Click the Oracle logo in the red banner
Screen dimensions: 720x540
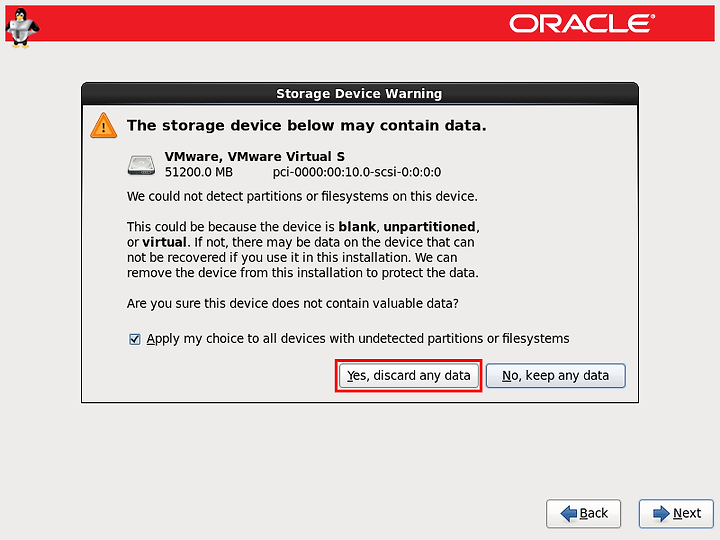(x=582, y=23)
